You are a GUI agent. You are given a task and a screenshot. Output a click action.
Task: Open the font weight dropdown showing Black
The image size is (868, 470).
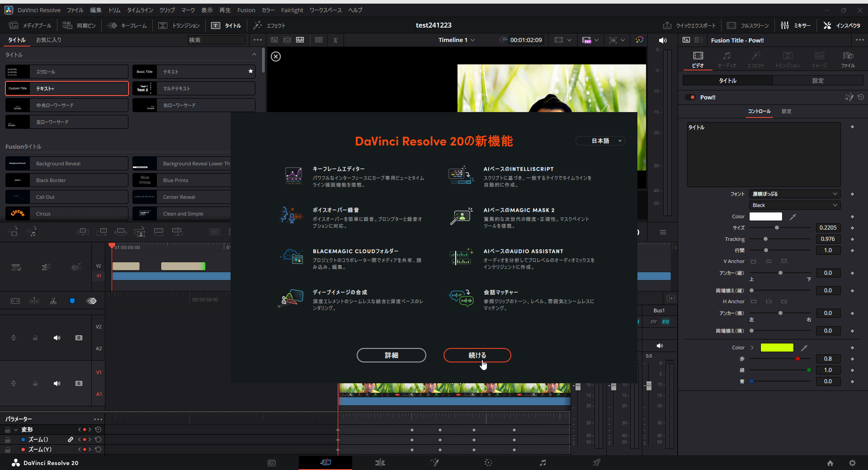(x=794, y=205)
